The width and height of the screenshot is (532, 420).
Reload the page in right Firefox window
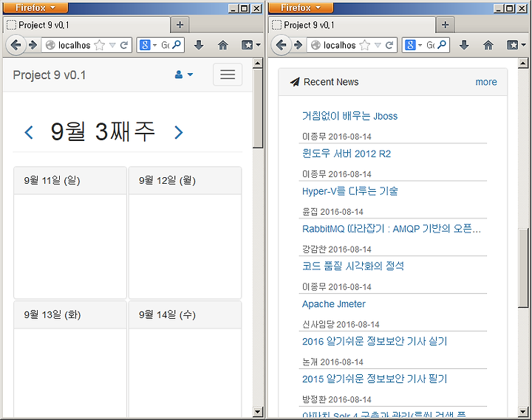389,45
